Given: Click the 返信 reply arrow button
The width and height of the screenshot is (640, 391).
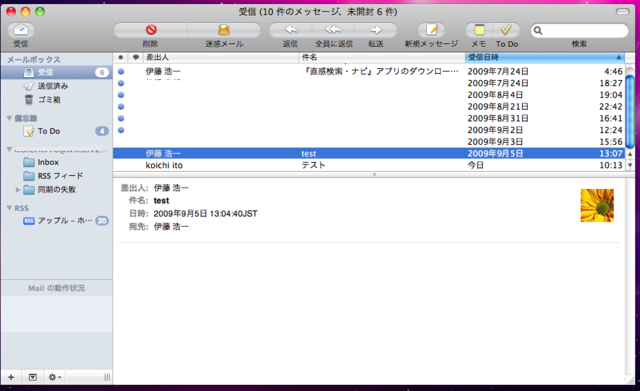Looking at the screenshot, I should [291, 30].
